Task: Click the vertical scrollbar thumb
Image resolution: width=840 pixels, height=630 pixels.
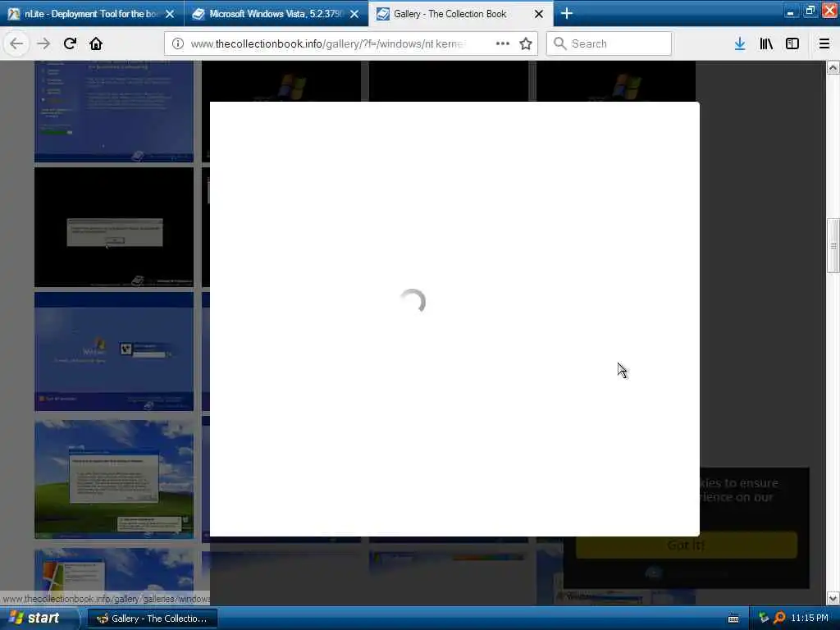Action: (833, 246)
